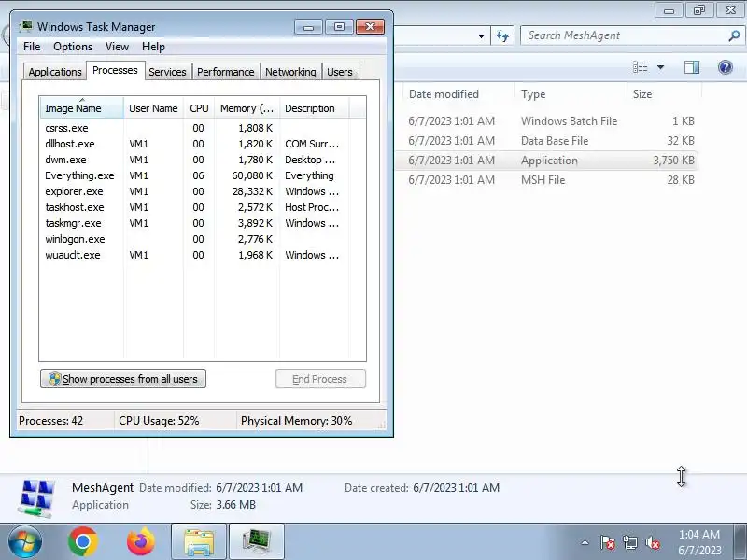Screen dimensions: 747x560
Task: Open the Windows Start menu orb
Action: click(x=25, y=542)
